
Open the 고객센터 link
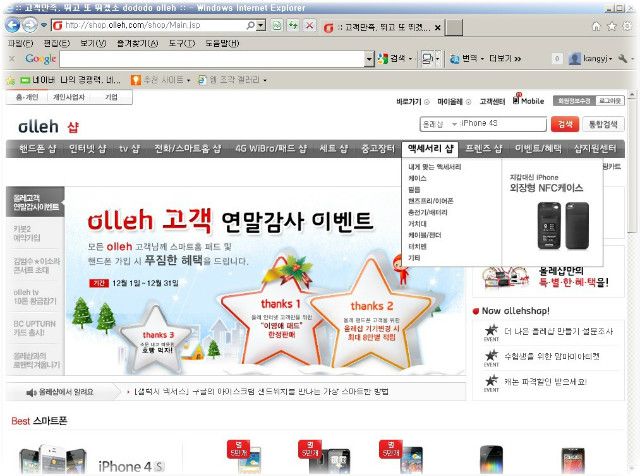click(x=492, y=102)
